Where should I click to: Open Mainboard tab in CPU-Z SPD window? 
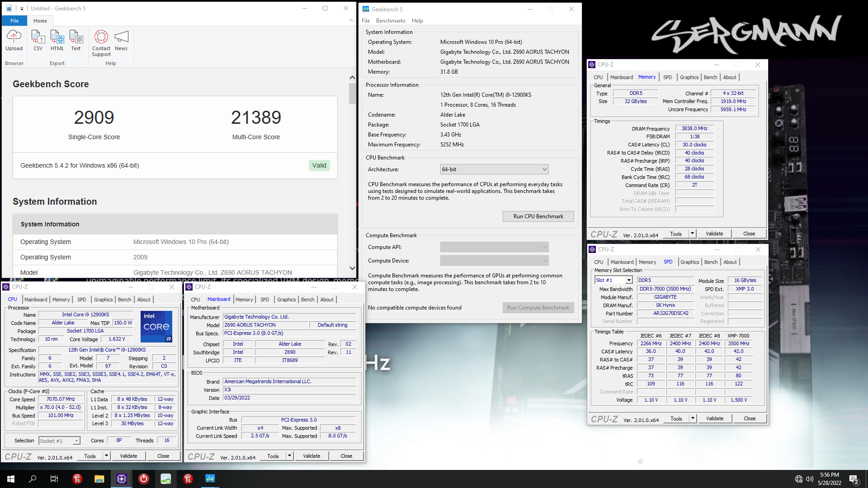tap(622, 262)
